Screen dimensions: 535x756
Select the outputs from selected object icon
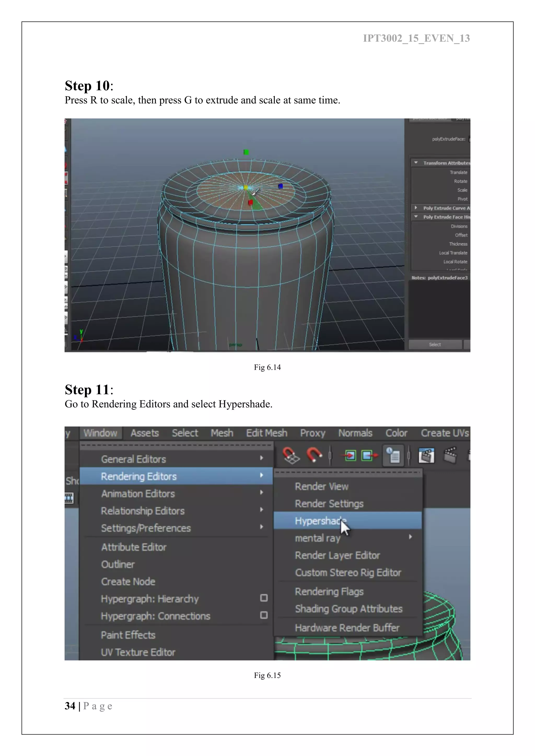coord(370,456)
